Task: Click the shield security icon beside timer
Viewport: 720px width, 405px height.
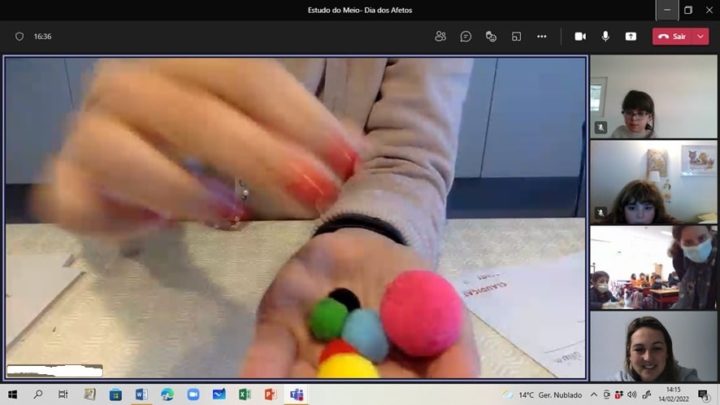Action: point(19,36)
